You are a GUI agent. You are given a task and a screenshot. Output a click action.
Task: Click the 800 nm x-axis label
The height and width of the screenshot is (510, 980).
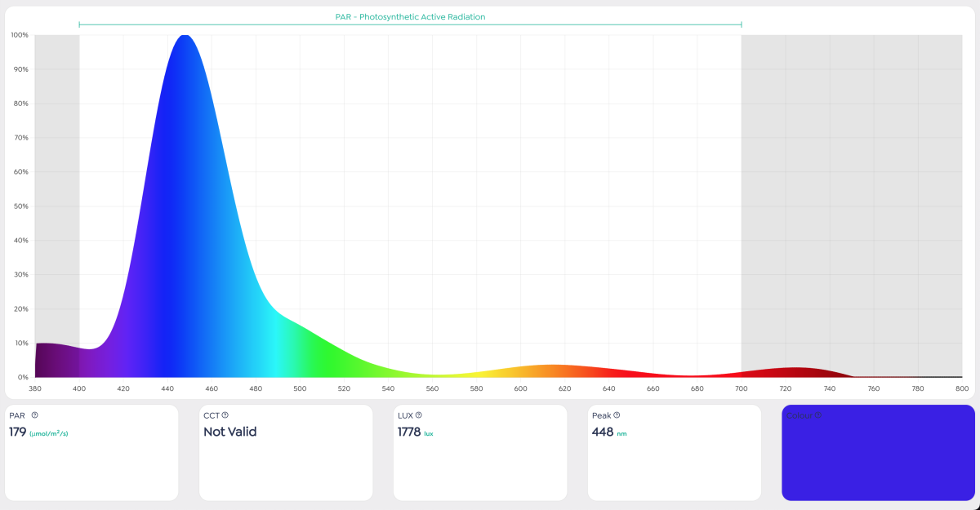tap(962, 388)
